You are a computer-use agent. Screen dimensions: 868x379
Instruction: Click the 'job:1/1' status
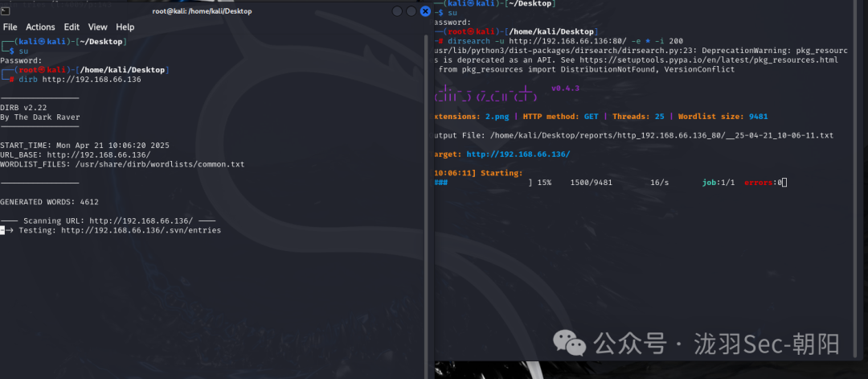pyautogui.click(x=719, y=183)
